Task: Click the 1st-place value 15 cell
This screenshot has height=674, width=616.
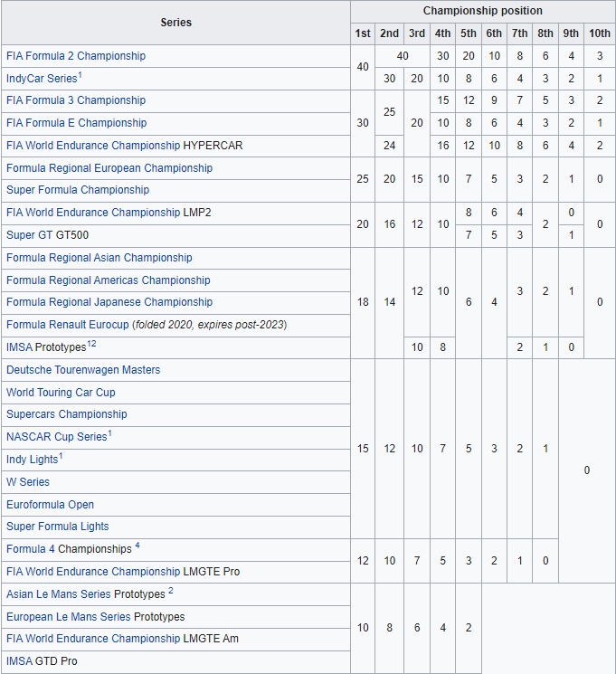Action: (363, 449)
